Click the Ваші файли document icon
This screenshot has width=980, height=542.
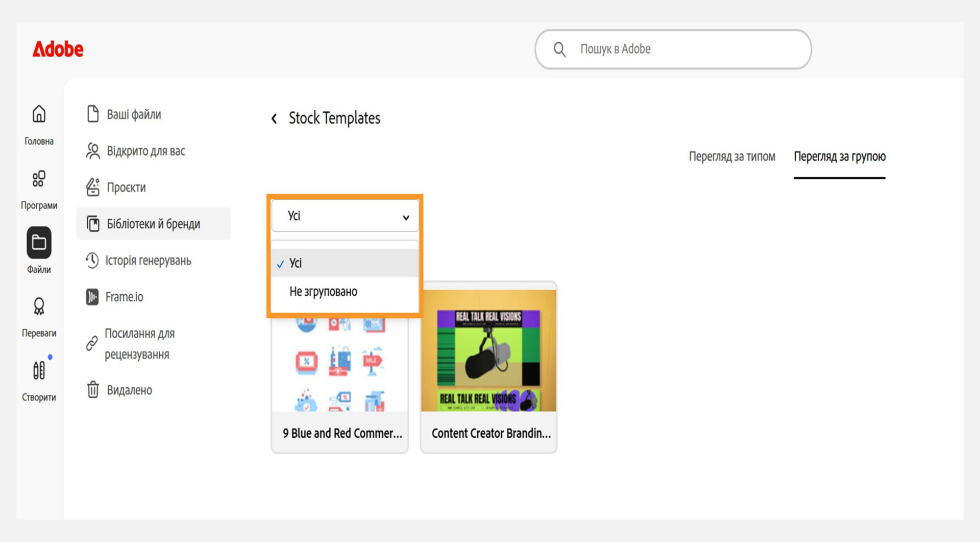[x=93, y=114]
